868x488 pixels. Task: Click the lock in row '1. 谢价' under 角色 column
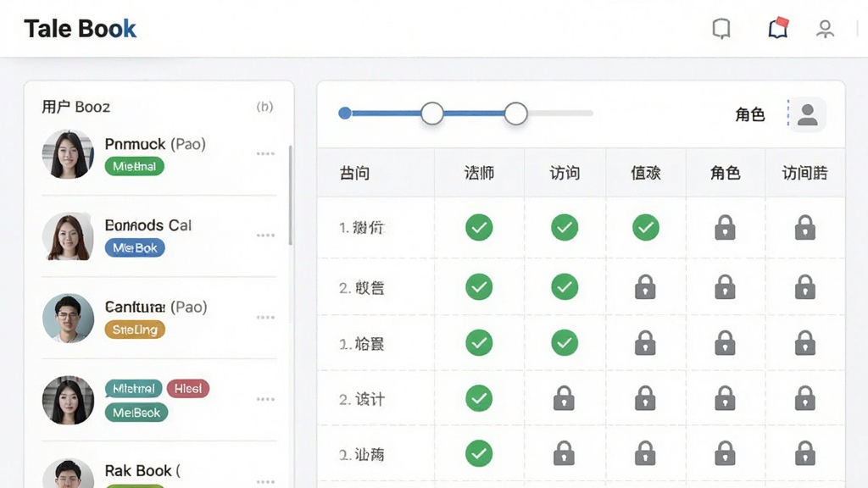pos(726,227)
